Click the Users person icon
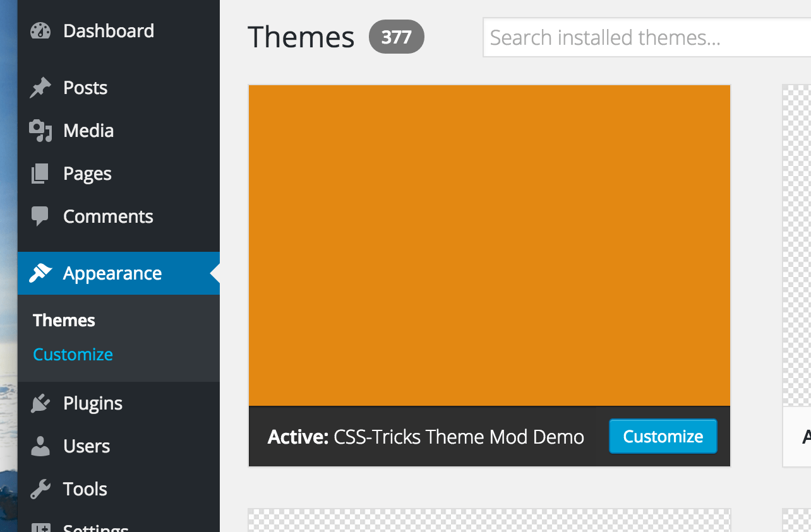 coord(40,446)
